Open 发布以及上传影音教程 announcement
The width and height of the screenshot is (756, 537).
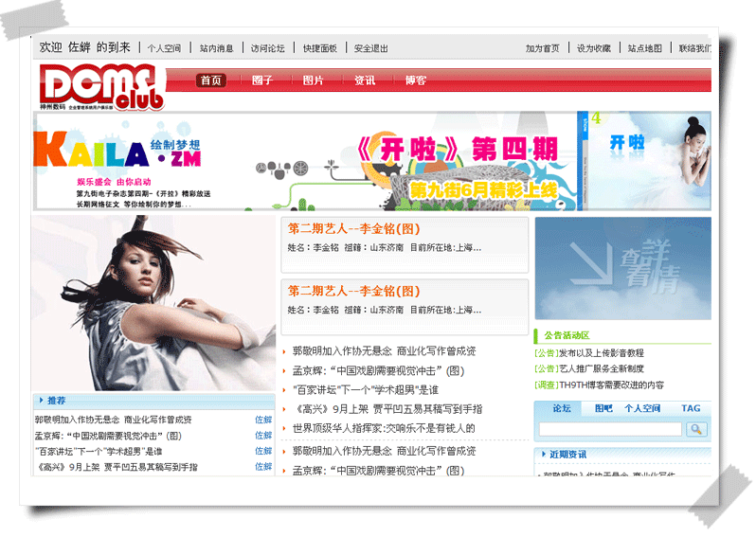pyautogui.click(x=602, y=353)
